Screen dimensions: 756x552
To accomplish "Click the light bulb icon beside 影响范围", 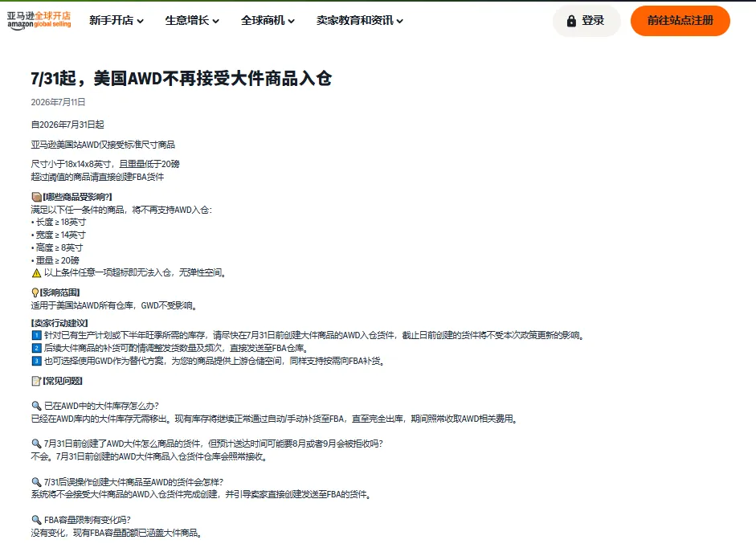I will (35, 292).
